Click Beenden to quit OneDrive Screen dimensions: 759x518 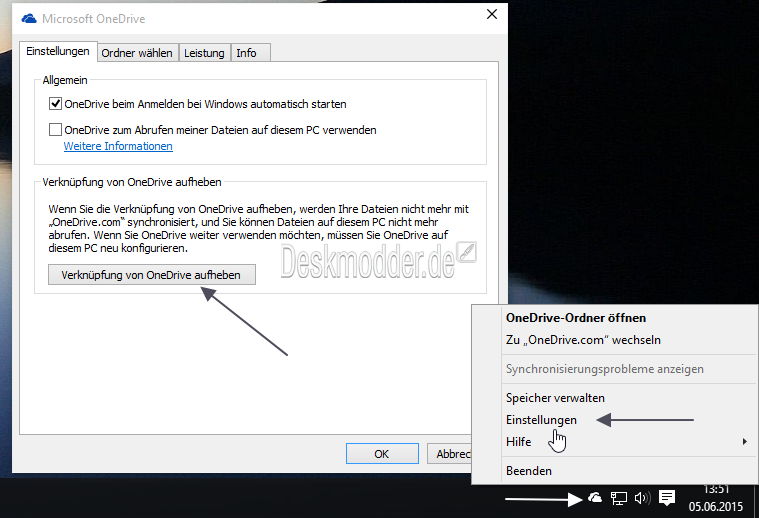pyautogui.click(x=615, y=471)
